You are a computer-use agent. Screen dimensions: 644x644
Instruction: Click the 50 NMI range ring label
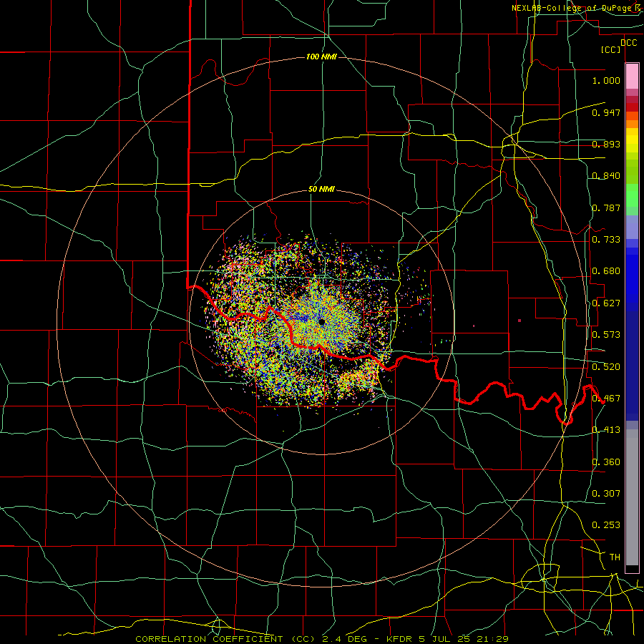point(321,190)
